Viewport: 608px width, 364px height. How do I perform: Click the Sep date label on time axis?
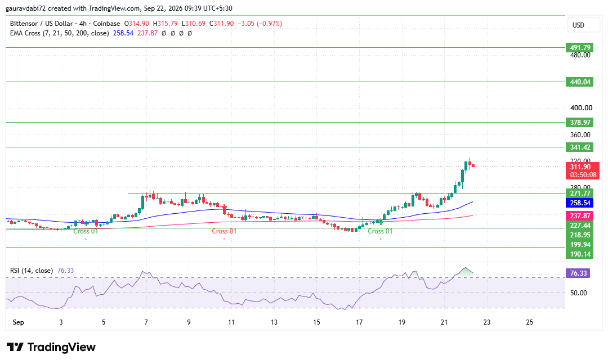[x=18, y=322]
